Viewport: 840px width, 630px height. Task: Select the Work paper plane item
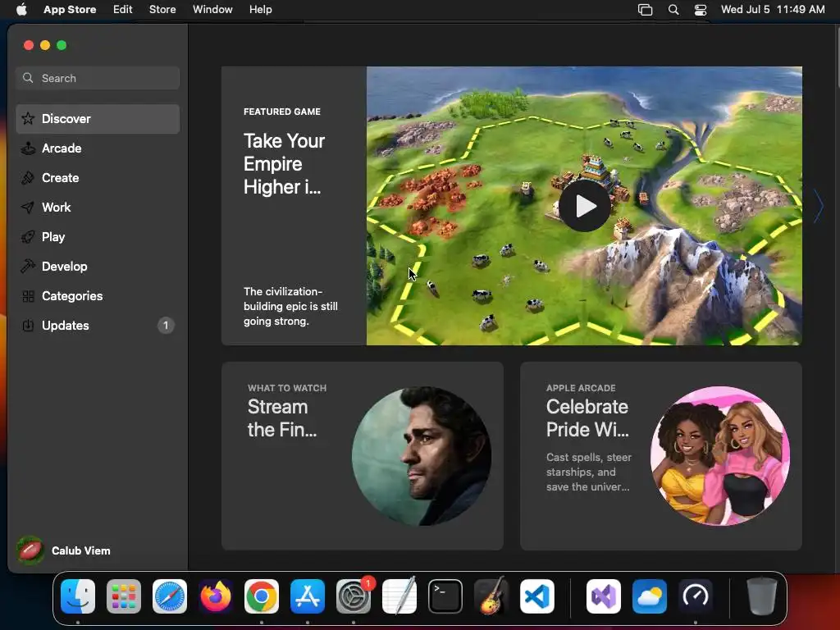(x=98, y=208)
